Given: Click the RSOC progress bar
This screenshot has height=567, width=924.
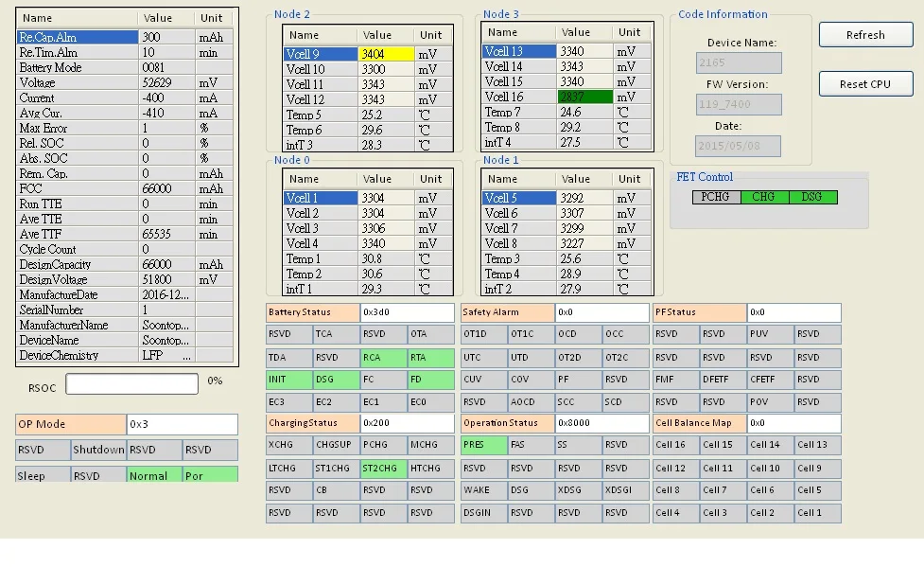Looking at the screenshot, I should [x=131, y=383].
